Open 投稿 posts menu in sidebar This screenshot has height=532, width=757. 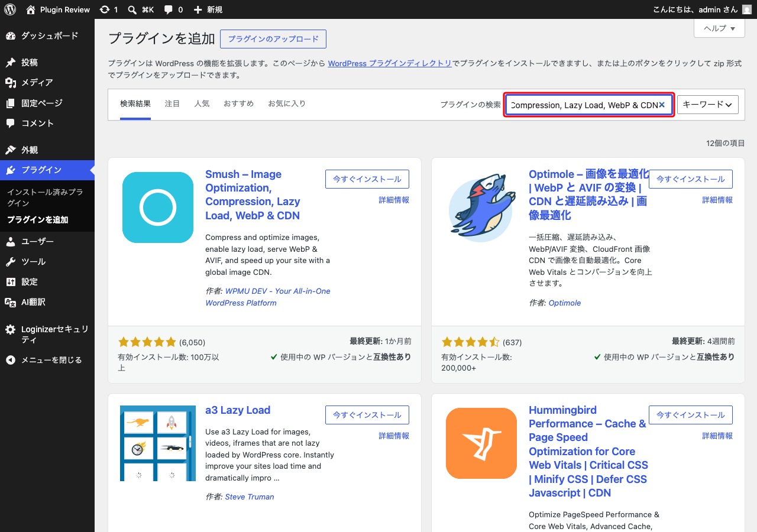click(x=47, y=63)
